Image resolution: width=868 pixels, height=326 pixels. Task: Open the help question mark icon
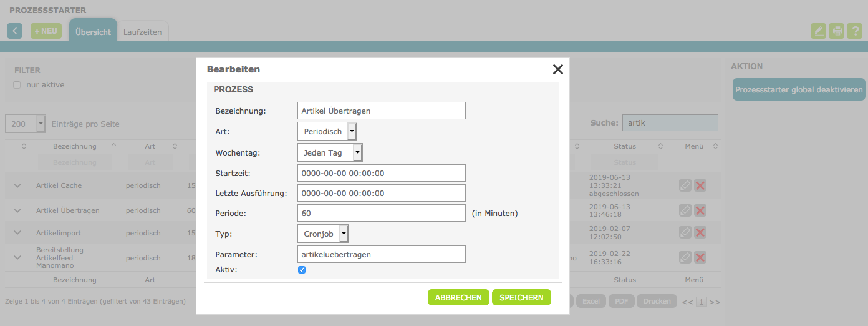pyautogui.click(x=854, y=31)
